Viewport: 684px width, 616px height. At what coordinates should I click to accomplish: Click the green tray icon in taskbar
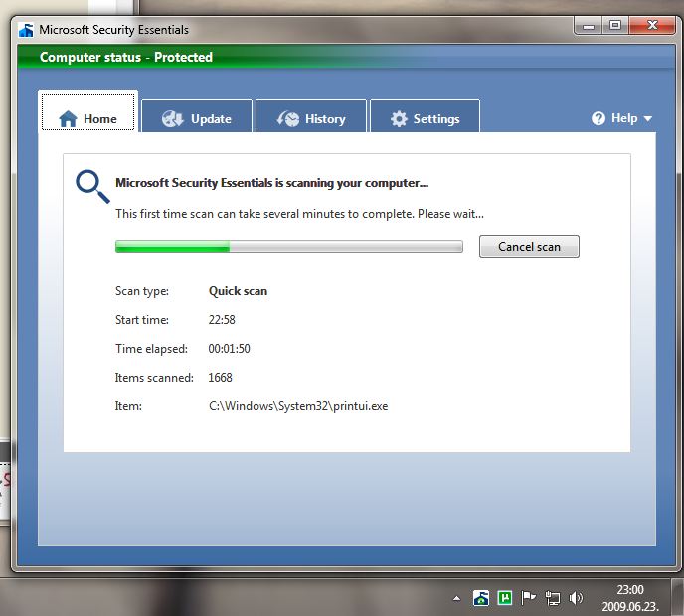[x=505, y=598]
